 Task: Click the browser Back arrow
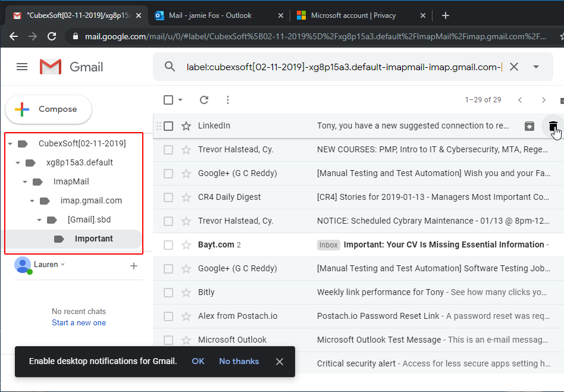14,36
